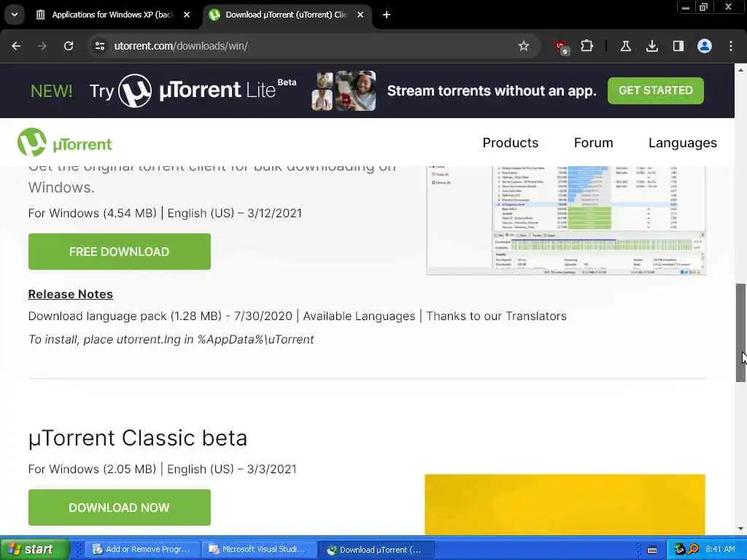747x560 pixels.
Task: Open Thanks to our Translators link
Action: point(496,316)
